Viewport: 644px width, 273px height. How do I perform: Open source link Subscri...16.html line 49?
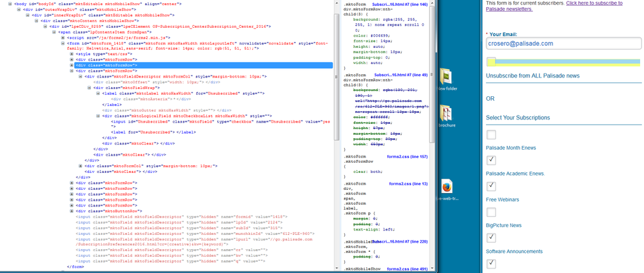point(401,76)
